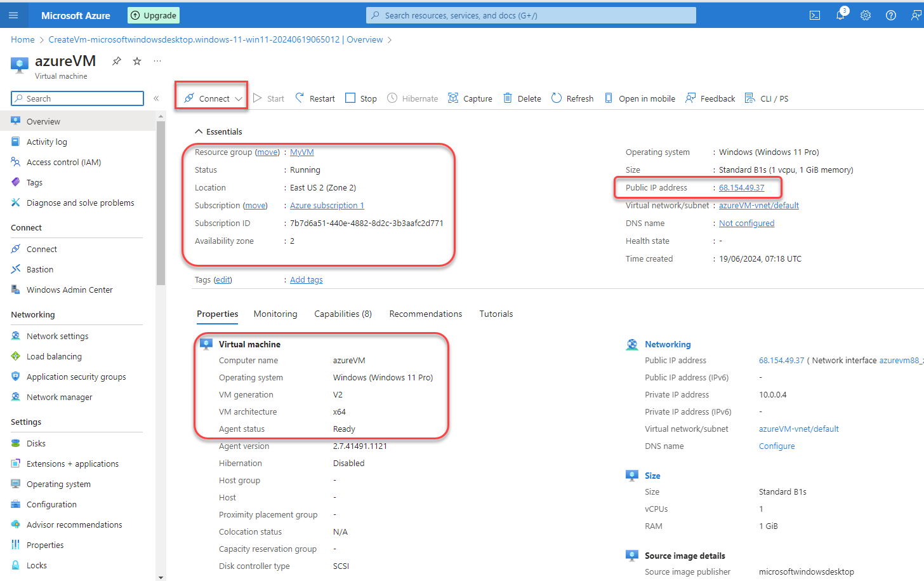
Task: Stop the azureVM virtual machine
Action: [360, 98]
